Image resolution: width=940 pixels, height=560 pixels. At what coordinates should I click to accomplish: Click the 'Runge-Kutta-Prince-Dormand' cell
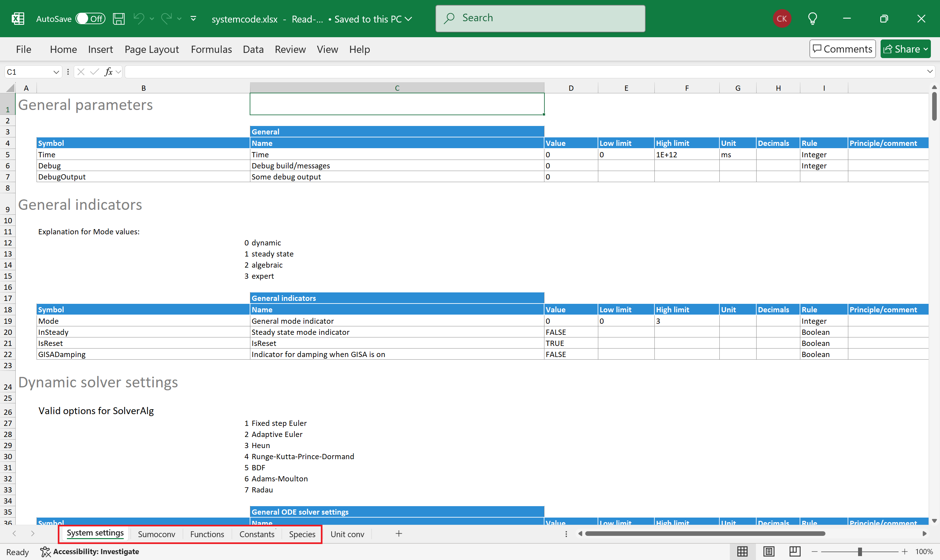(397, 456)
